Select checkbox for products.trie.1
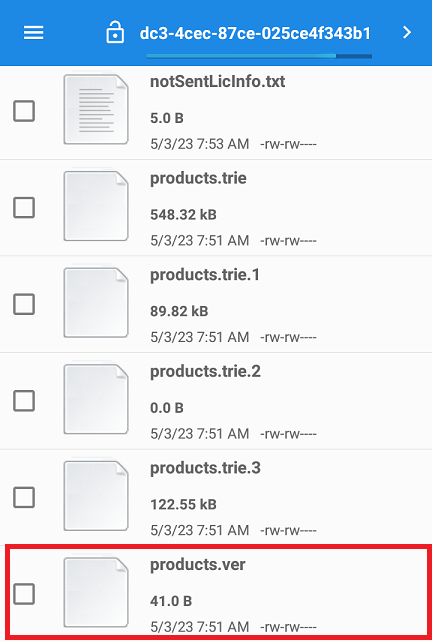Image resolution: width=432 pixels, height=642 pixels. click(x=24, y=304)
